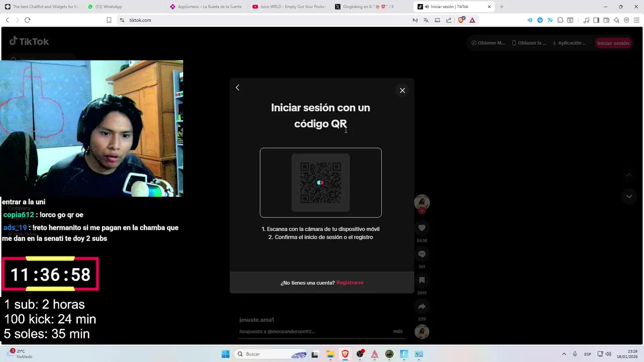Switch to the AppSorteos Ruleta tab
The image size is (644, 362).
click(x=206, y=7)
